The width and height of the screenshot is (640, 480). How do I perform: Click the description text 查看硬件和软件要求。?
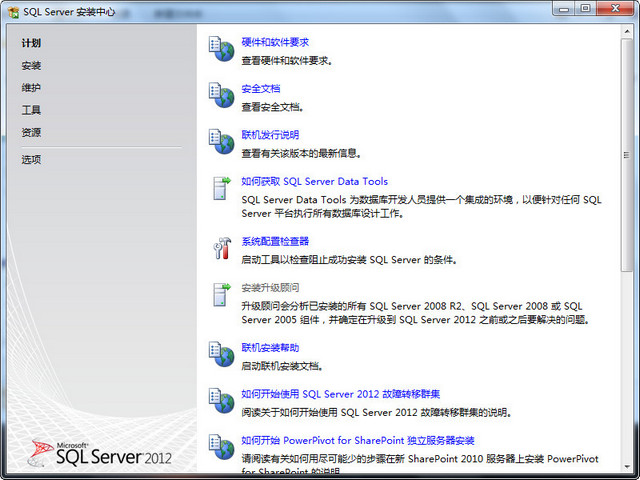point(288,61)
